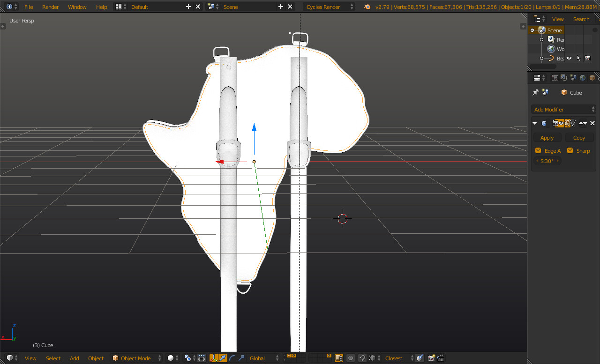This screenshot has width=600, height=364.
Task: Open the snap element type selector
Action: coord(374,358)
